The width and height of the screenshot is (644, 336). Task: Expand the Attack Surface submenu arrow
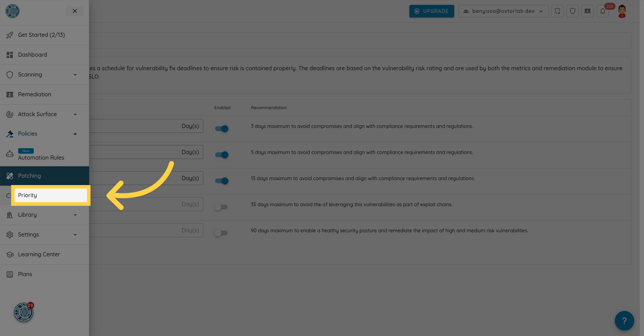75,114
